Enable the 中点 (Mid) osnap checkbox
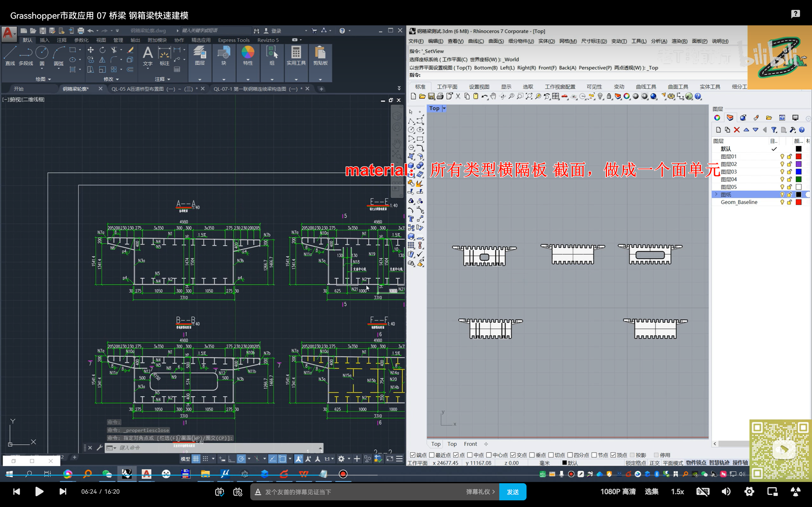This screenshot has height=507, width=812. coord(470,455)
